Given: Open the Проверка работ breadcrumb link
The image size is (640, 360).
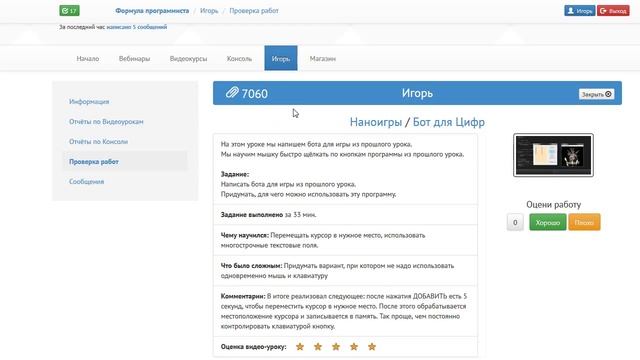Looking at the screenshot, I should (x=254, y=11).
